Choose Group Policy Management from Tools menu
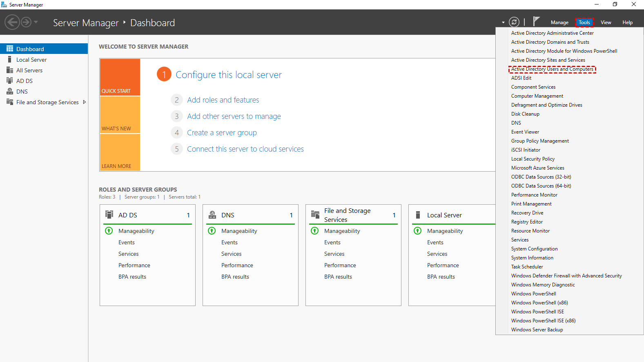This screenshot has width=644, height=362. tap(539, 141)
